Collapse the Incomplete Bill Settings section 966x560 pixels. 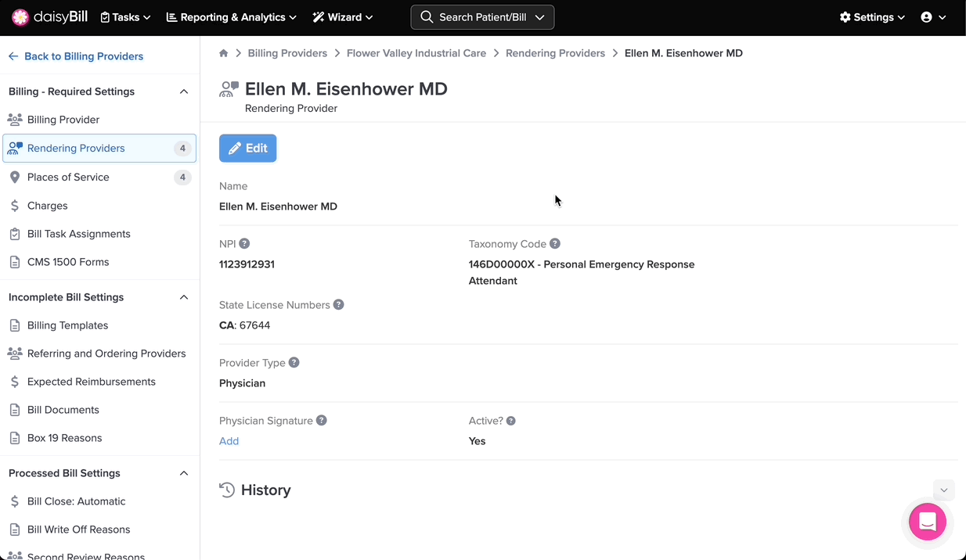point(184,297)
